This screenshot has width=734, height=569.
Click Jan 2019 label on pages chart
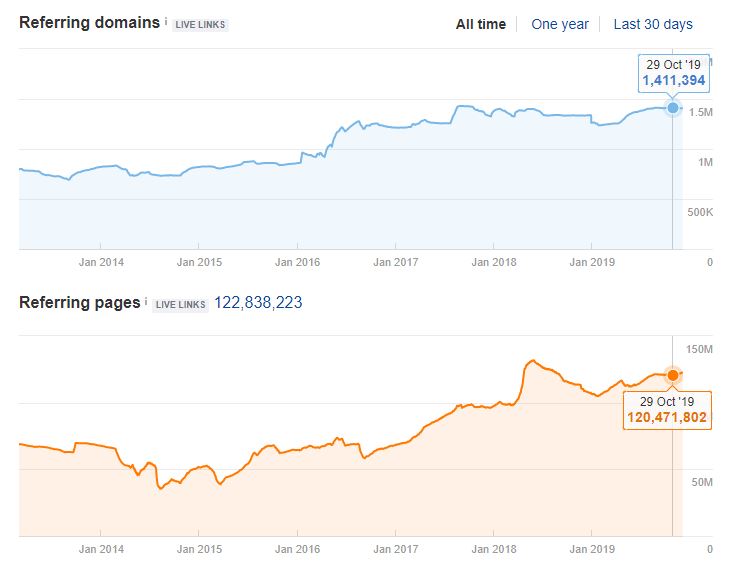pos(592,549)
